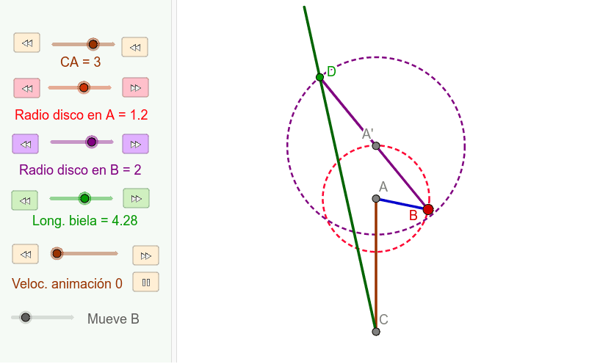Pause the animation
Viewport: 589px width, 364px height.
145,283
